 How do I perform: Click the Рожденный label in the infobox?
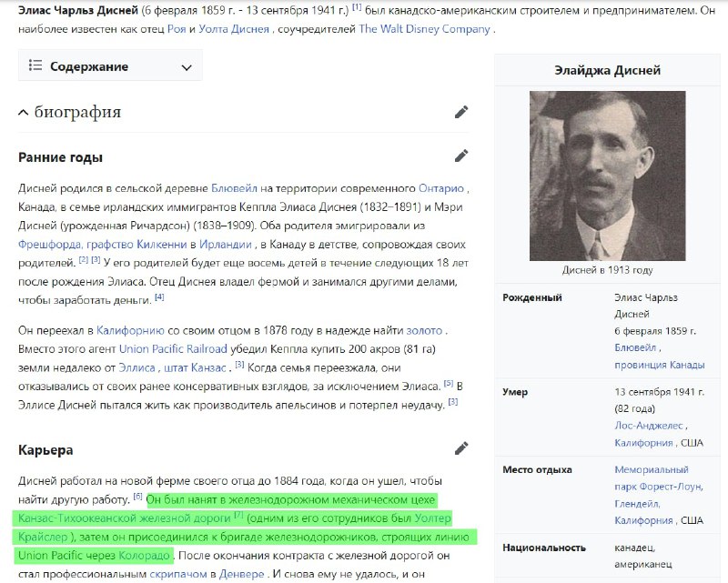[x=532, y=297]
